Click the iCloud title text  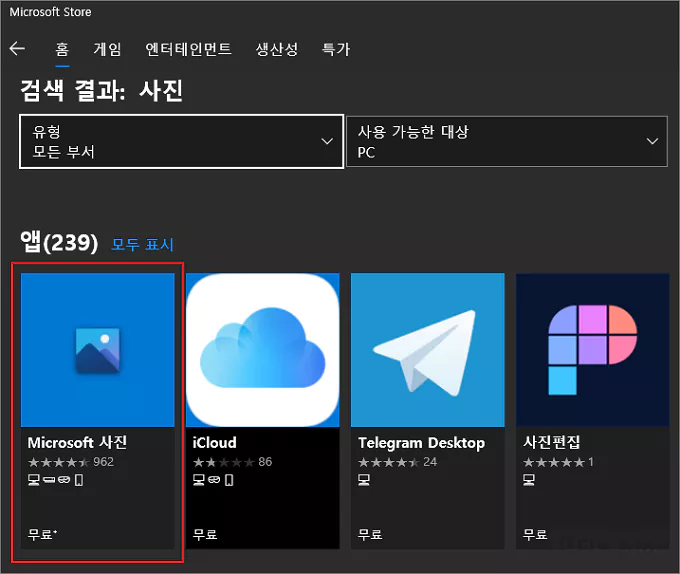click(x=215, y=443)
